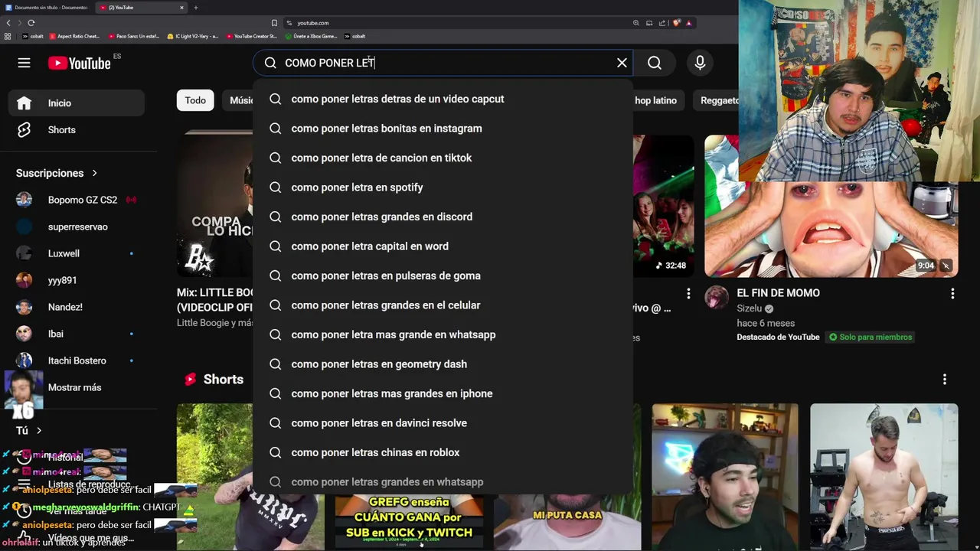Open the first cobalt bookmark
This screenshot has width=980, height=551.
pyautogui.click(x=32, y=36)
